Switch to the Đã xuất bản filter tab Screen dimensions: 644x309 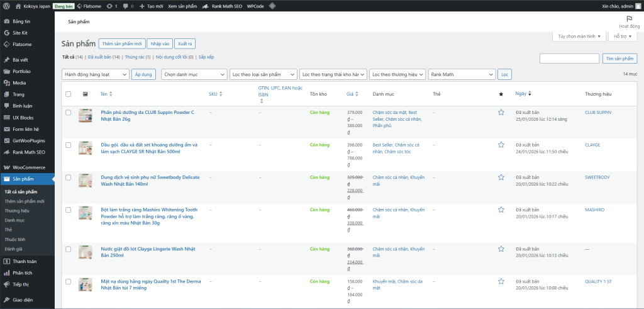pos(99,57)
